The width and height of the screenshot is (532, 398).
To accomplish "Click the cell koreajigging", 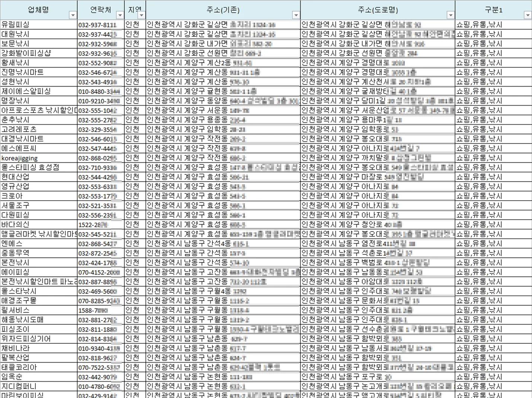I will coord(39,158).
